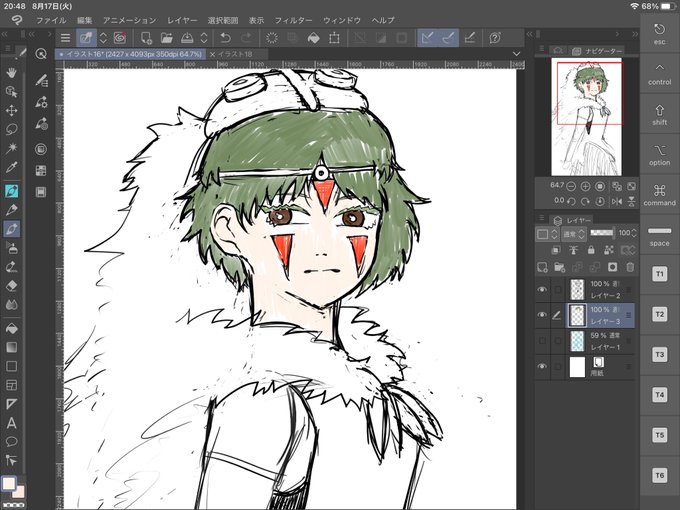The width and height of the screenshot is (680, 510).
Task: Tap the T1 edge keyboard button
Action: pyautogui.click(x=660, y=274)
